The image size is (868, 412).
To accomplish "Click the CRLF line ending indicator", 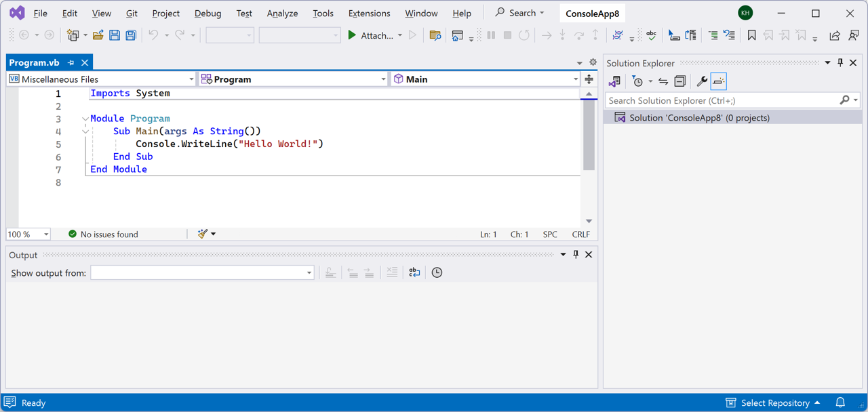I will pos(581,234).
